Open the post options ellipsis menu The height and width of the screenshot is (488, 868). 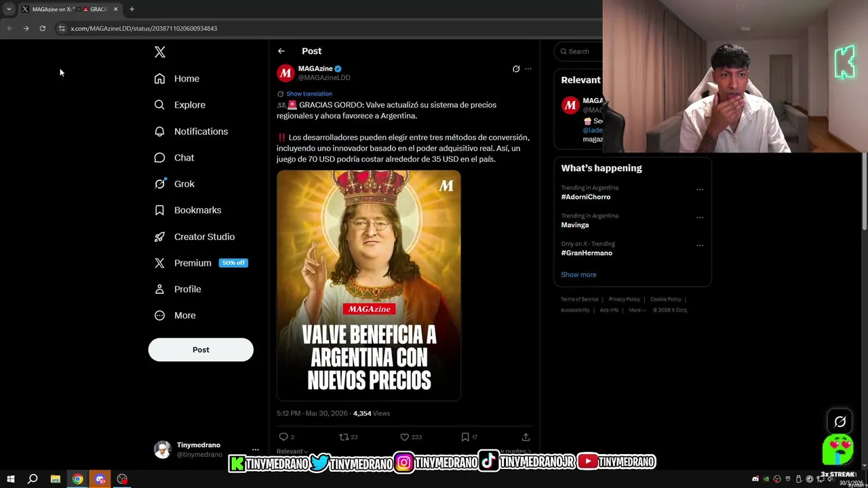(x=528, y=68)
